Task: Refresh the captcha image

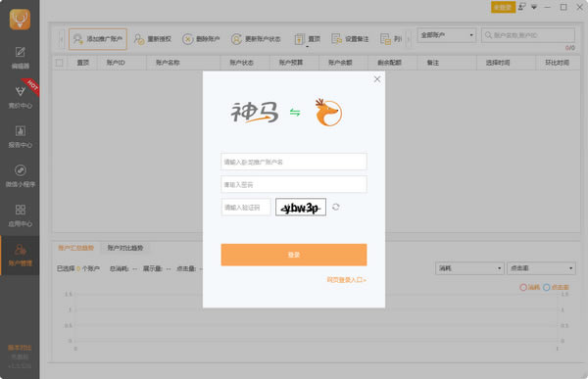Action: pos(335,207)
